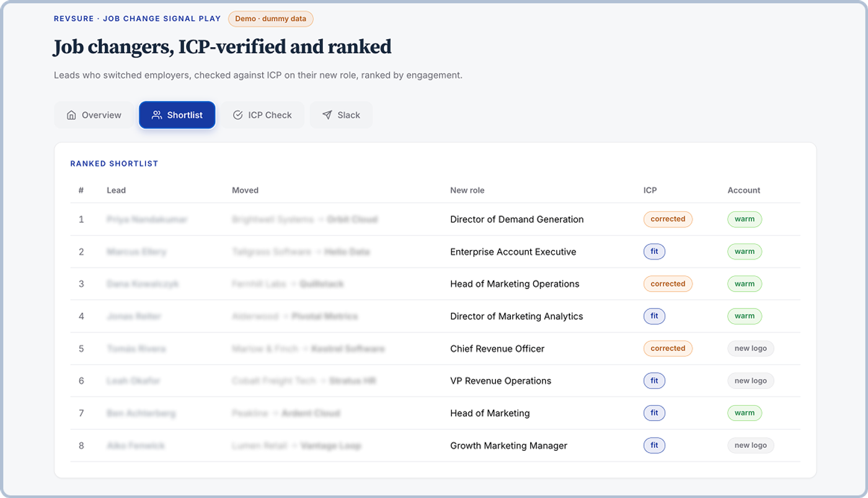Viewport: 868px width, 498px height.
Task: Click rank number 5 in the shortlist
Action: click(81, 349)
